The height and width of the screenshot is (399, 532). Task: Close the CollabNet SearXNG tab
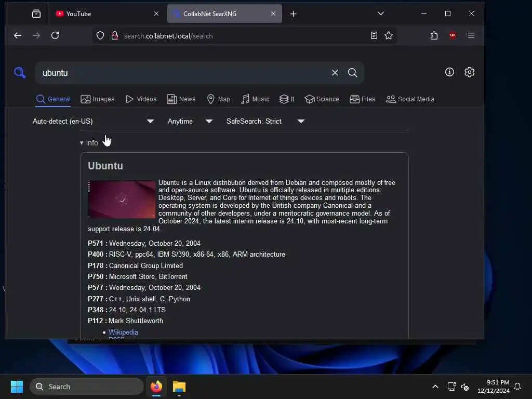[273, 14]
